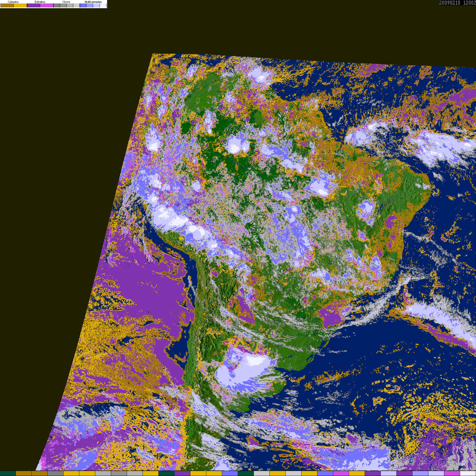Select the dark gold Cúmulos legend swatch
476x476 pixels.
7,5
